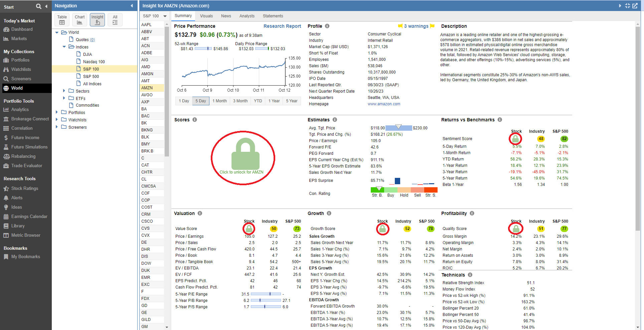The image size is (644, 330).
Task: Expand the Portfolios tree folder
Action: (x=57, y=112)
